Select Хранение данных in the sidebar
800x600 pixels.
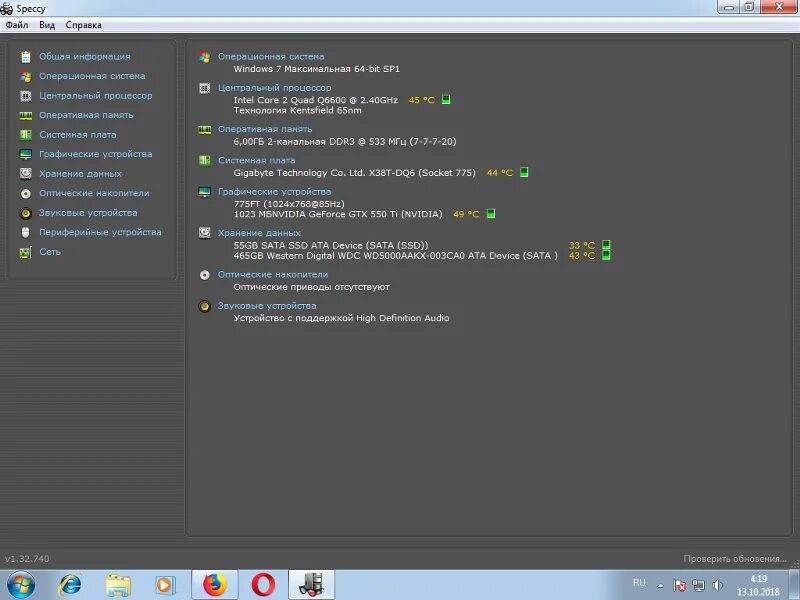coord(81,173)
